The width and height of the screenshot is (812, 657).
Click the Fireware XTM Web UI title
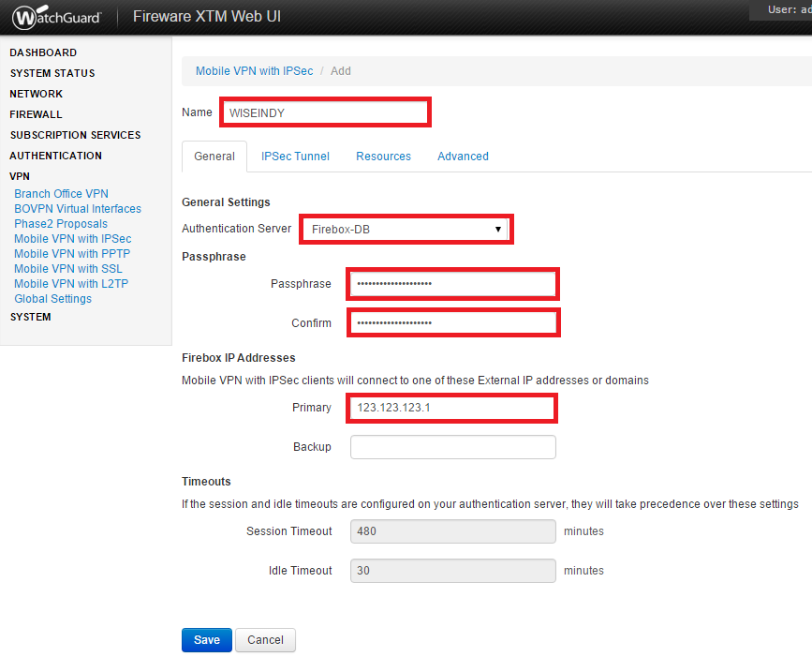point(207,17)
